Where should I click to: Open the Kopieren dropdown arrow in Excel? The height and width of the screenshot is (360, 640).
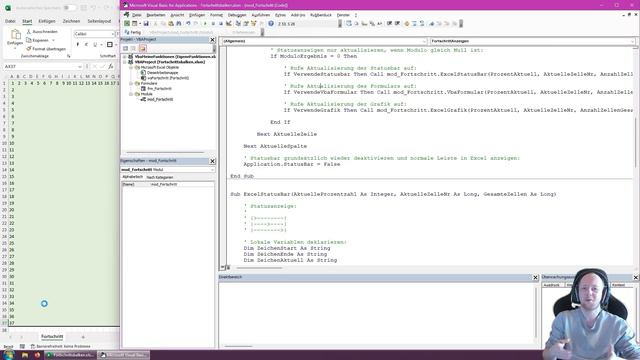point(53,40)
